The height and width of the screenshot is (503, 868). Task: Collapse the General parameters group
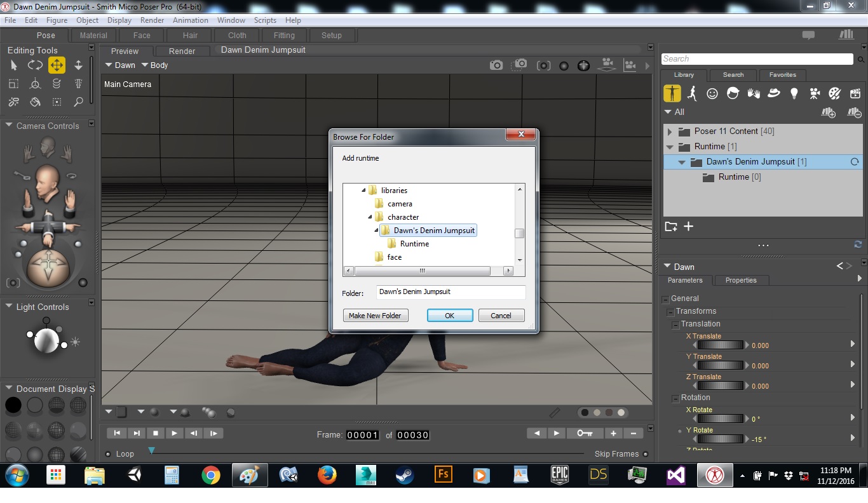pos(665,298)
